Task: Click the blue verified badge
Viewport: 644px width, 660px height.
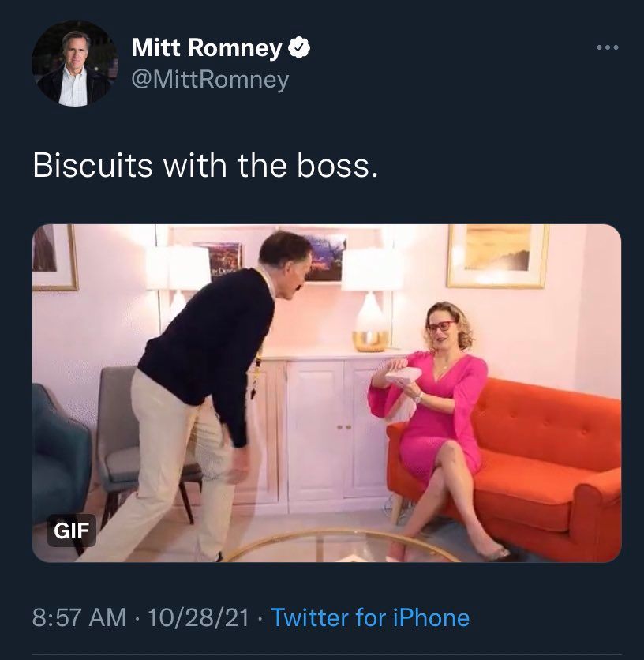Action: pyautogui.click(x=299, y=49)
